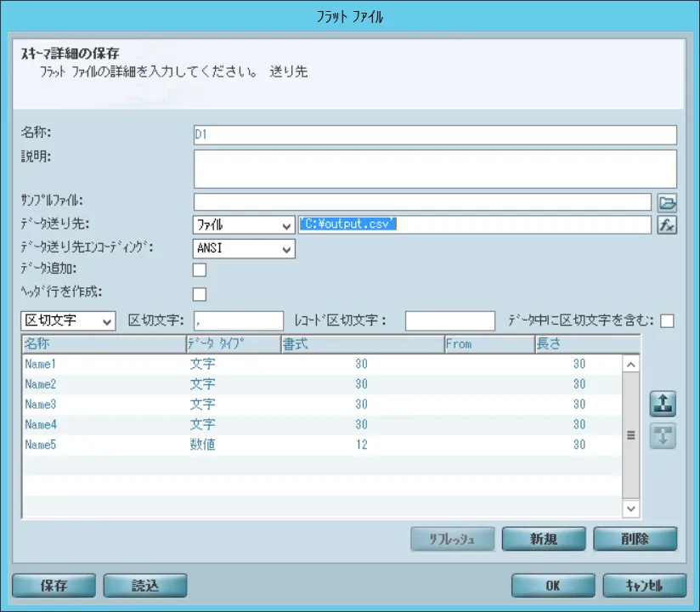700x612 pixels.
Task: Enable the ヘッダ行を作成 checkbox
Action: click(x=200, y=294)
